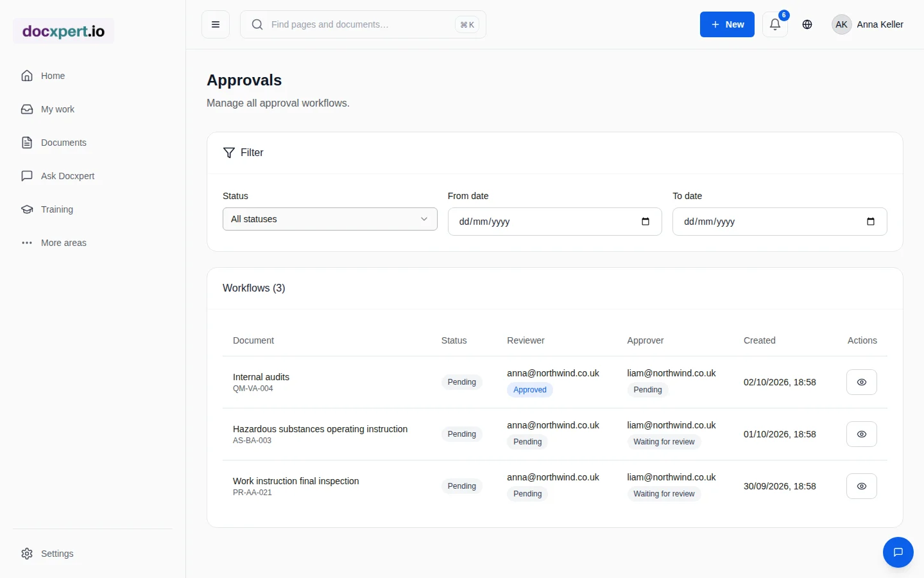924x578 pixels.
Task: Click Waiting for review badge for AS-BA-003
Action: point(664,442)
